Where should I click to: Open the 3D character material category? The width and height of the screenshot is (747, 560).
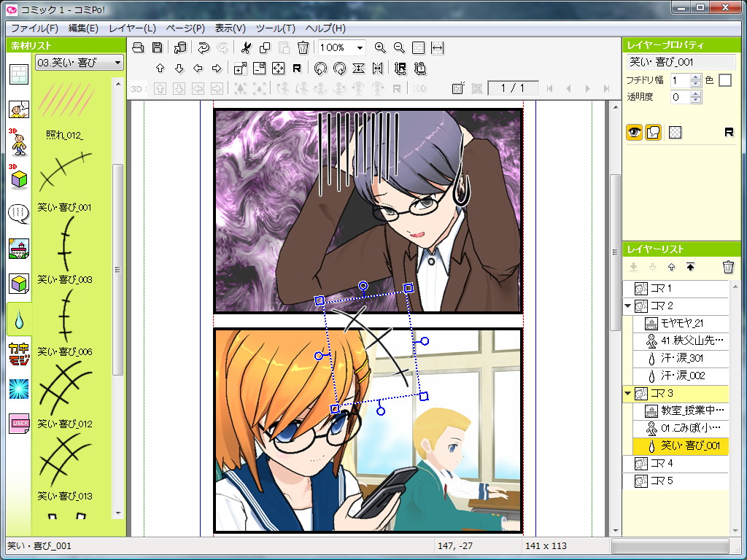pos(19,142)
